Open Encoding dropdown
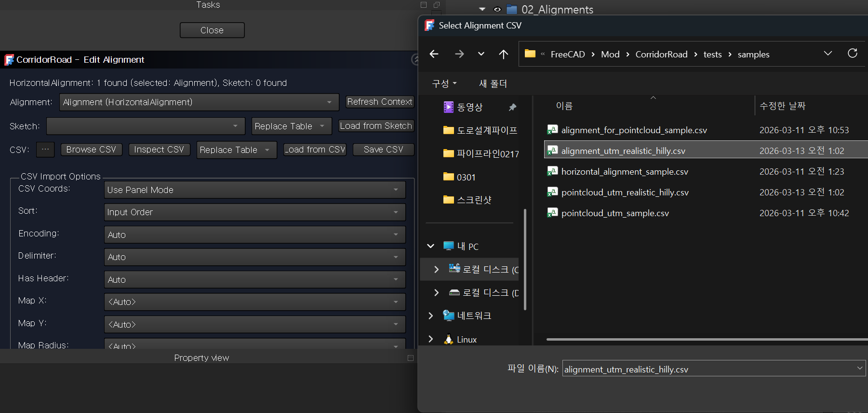868x413 pixels. [x=254, y=235]
